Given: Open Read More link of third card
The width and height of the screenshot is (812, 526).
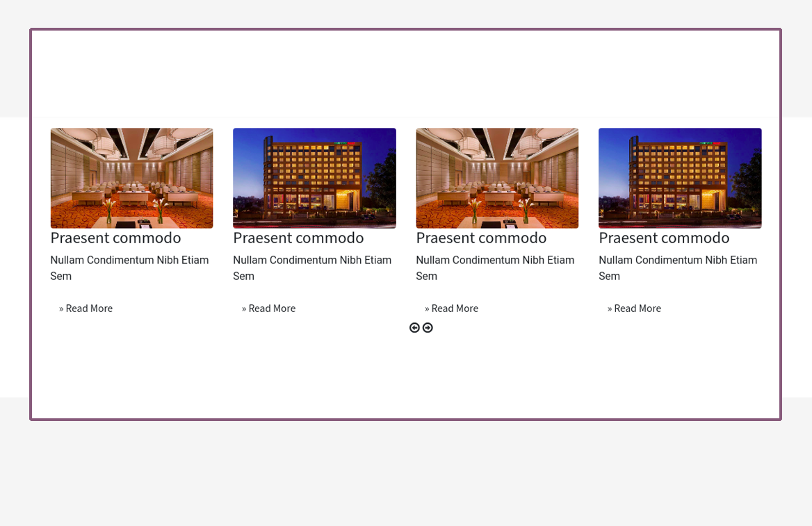Looking at the screenshot, I should coord(451,309).
